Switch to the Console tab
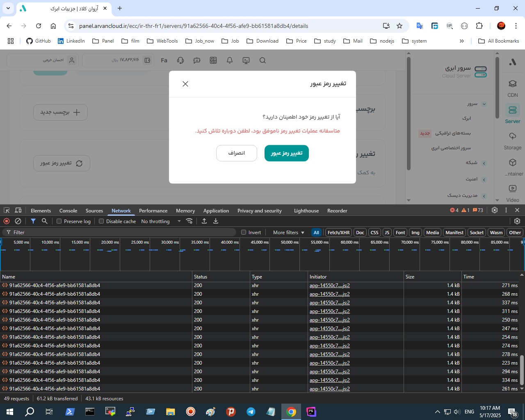525x420 pixels. (68, 211)
